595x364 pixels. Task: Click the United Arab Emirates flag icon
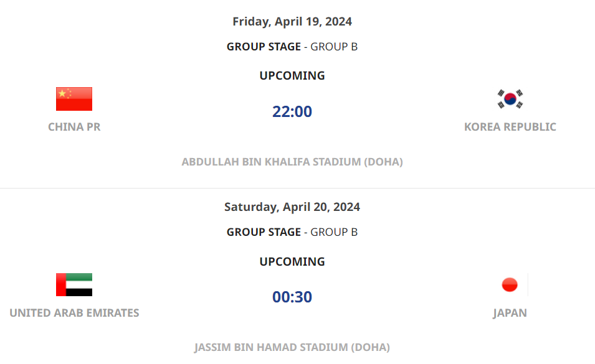pos(74,284)
